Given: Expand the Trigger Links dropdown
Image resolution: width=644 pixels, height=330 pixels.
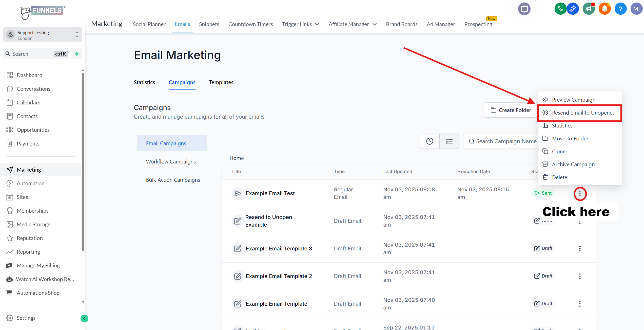Looking at the screenshot, I should [301, 24].
